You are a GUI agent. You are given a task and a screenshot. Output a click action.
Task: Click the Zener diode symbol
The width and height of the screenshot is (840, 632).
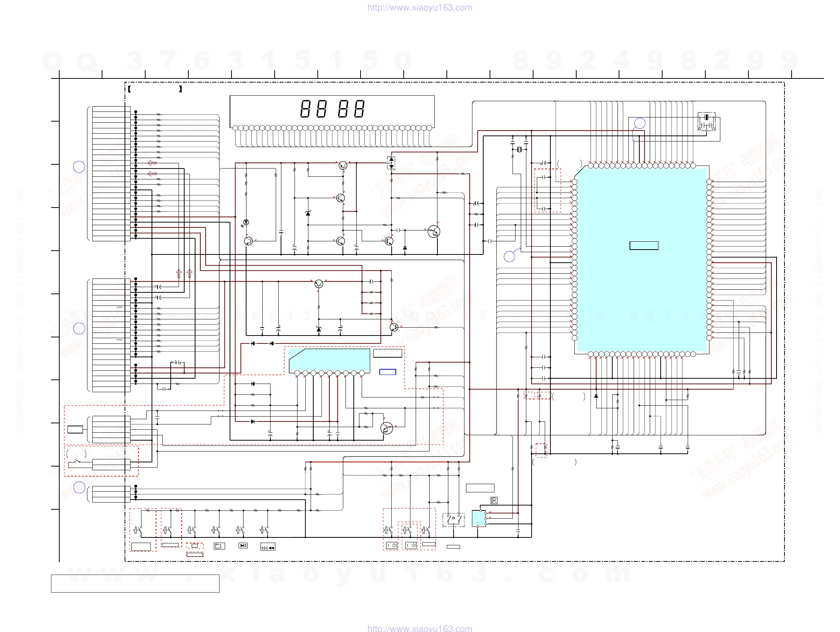308,213
